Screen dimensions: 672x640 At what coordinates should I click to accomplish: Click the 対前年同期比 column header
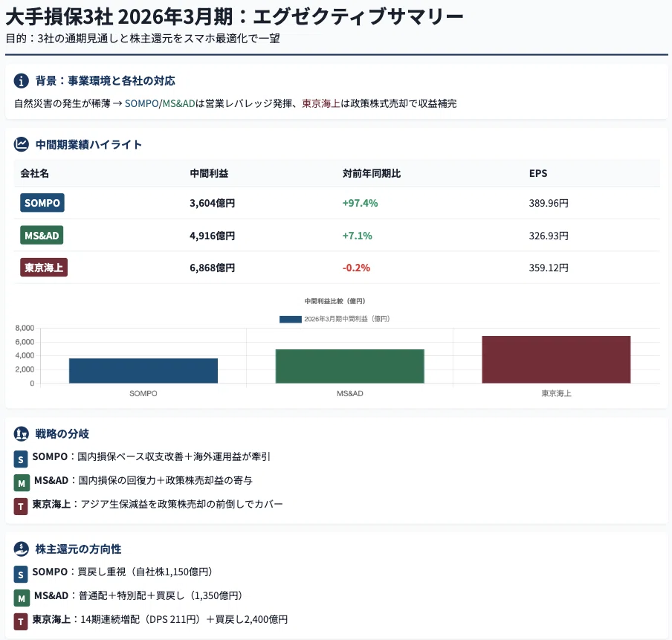(371, 173)
